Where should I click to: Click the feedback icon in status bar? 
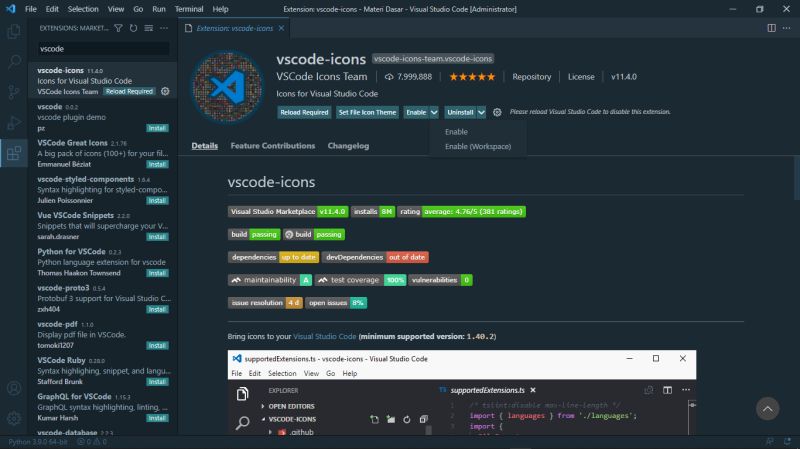pyautogui.click(x=769, y=442)
